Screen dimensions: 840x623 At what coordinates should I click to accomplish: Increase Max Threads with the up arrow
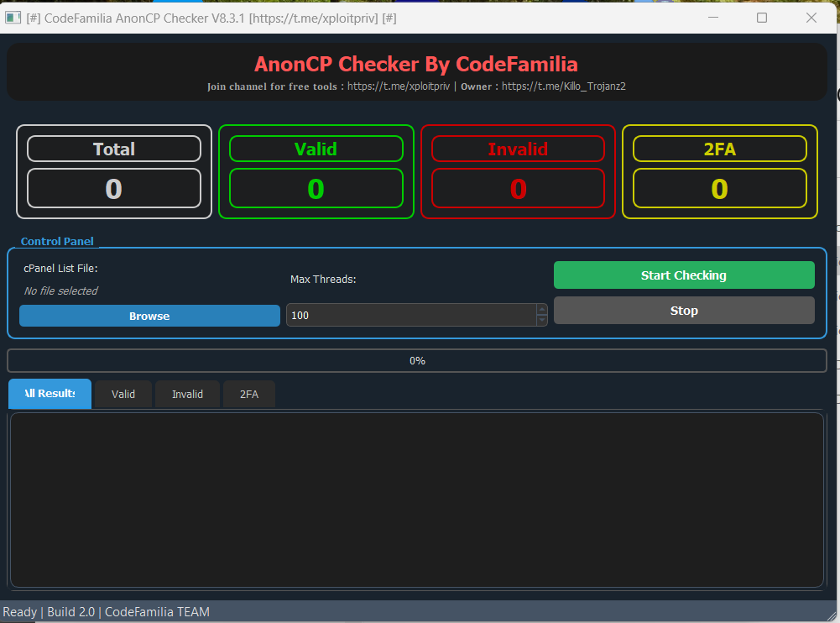[x=541, y=310]
